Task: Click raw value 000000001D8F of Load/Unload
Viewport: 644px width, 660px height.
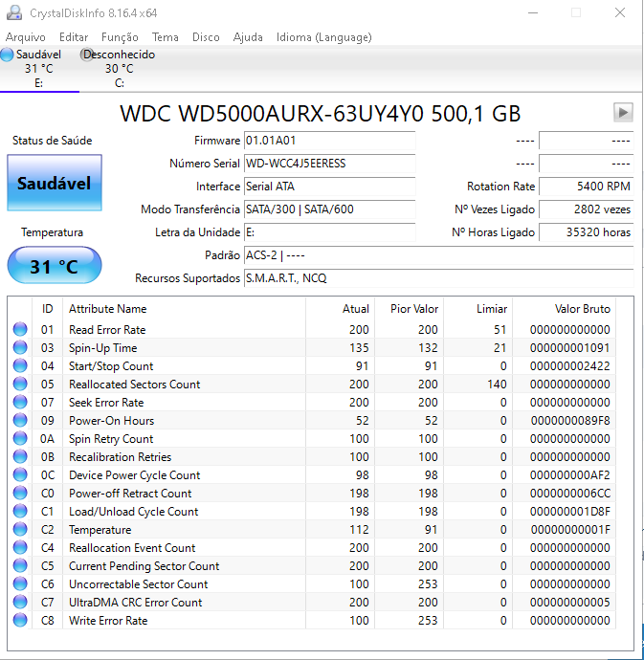Action: click(570, 512)
